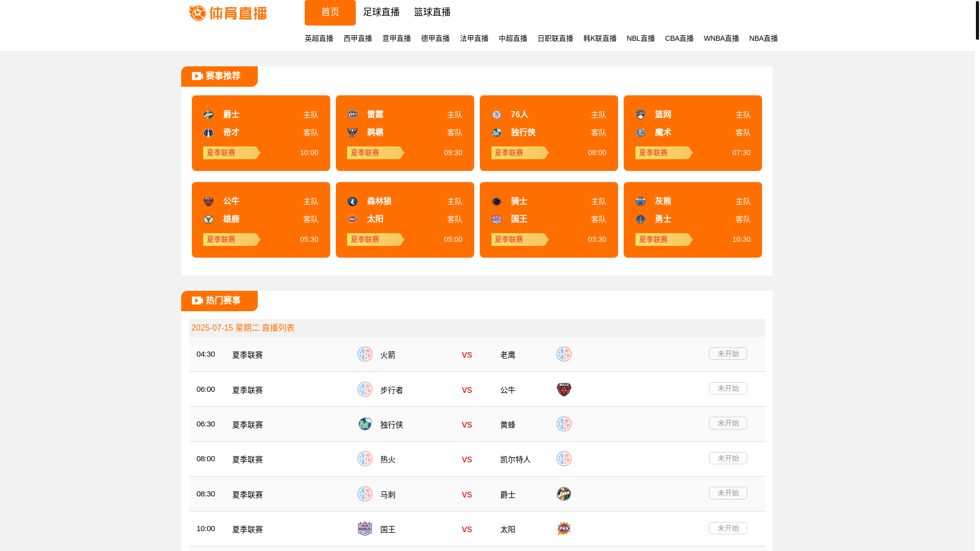Open 韩K联直播 menu item
The height and width of the screenshot is (551, 980).
pos(600,38)
